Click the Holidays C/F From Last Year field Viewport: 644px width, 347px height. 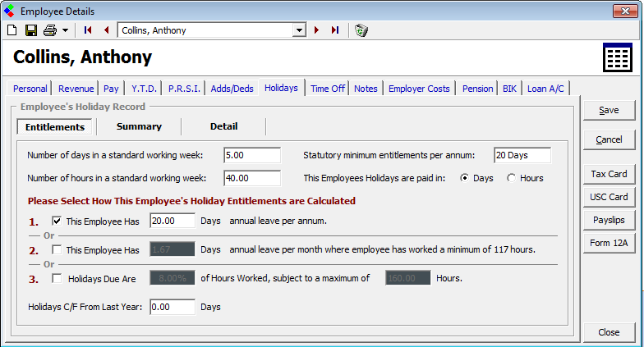click(172, 307)
